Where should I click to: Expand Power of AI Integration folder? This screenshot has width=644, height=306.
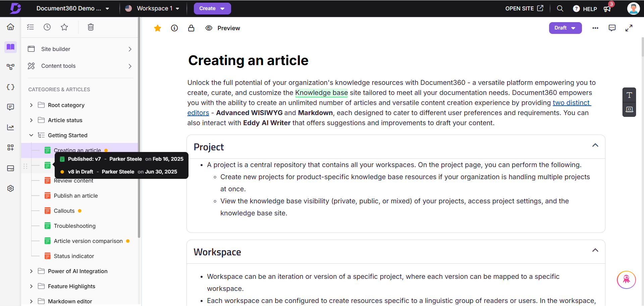[31, 271]
